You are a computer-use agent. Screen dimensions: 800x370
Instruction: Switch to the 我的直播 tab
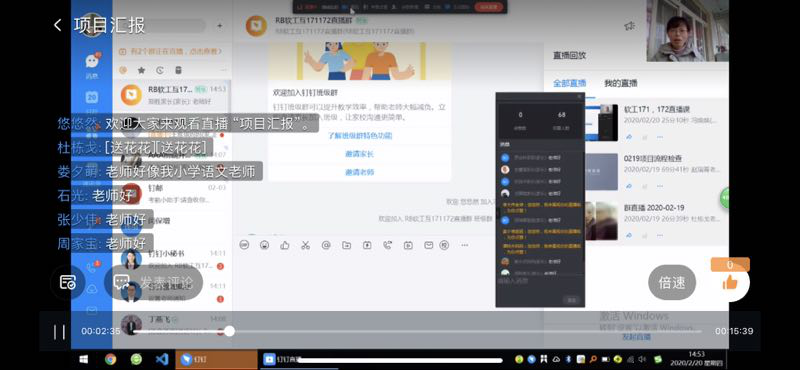pyautogui.click(x=620, y=83)
